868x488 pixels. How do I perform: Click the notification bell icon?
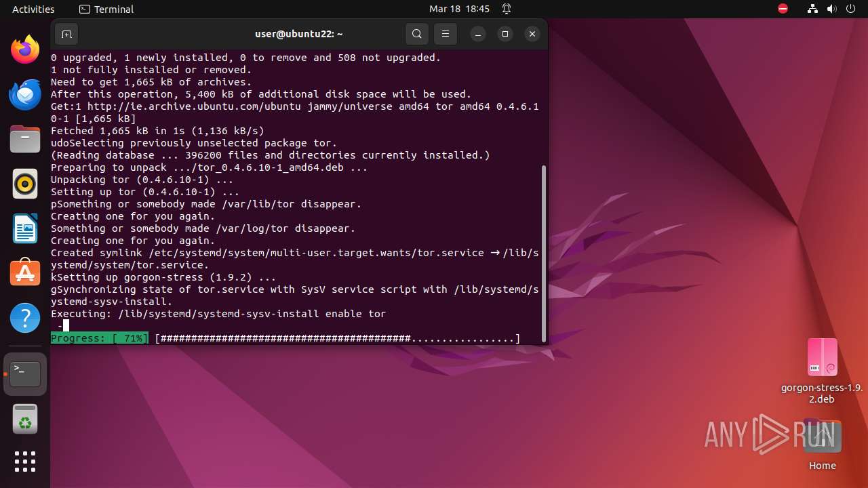pyautogui.click(x=507, y=9)
